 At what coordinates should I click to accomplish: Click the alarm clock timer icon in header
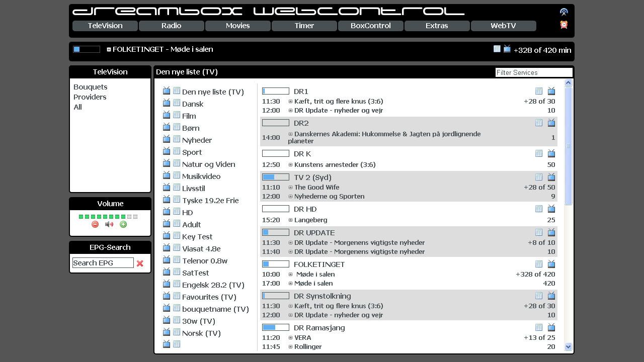click(x=564, y=25)
